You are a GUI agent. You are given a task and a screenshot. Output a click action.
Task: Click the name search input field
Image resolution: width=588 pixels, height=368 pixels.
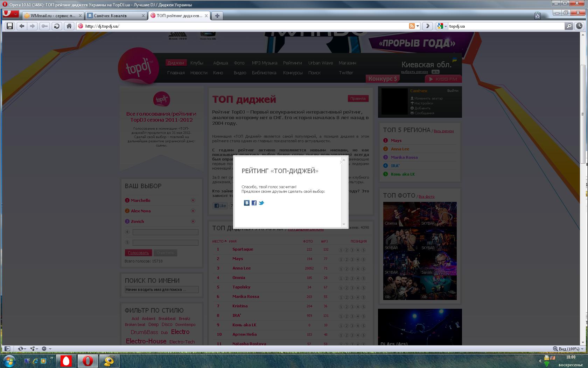tap(162, 289)
